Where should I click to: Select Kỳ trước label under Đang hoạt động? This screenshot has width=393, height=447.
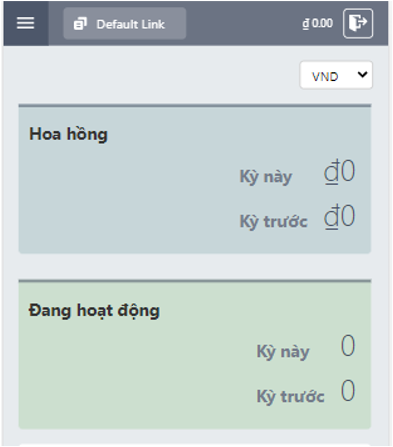tap(290, 396)
